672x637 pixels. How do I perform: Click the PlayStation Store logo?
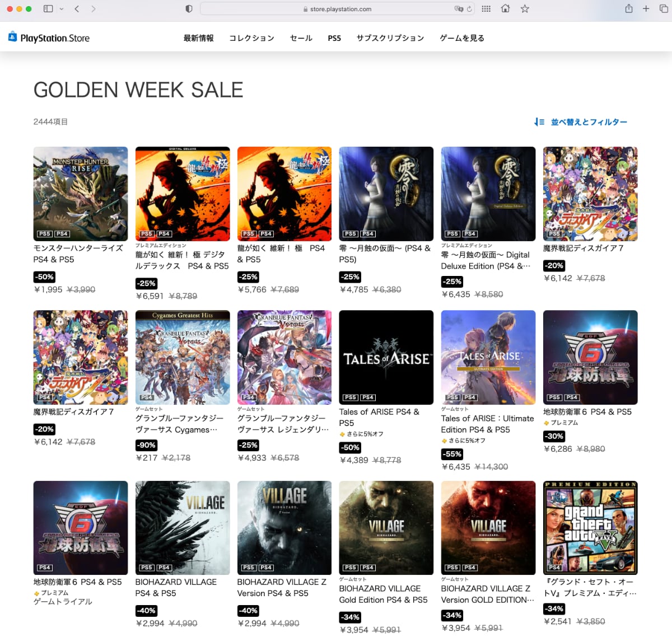[x=49, y=38]
